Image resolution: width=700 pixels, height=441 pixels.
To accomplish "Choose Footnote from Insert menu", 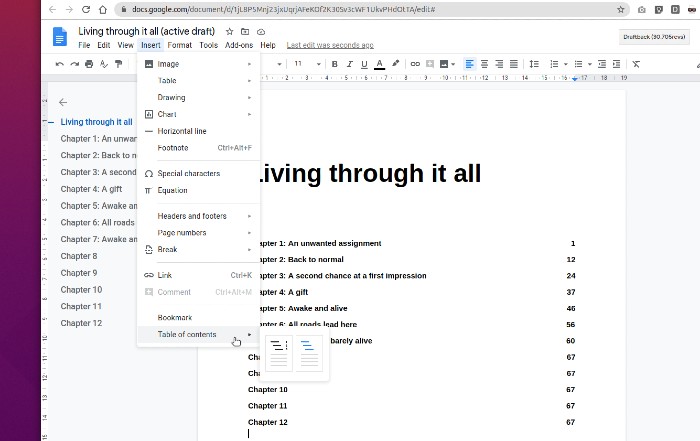I will (198, 148).
